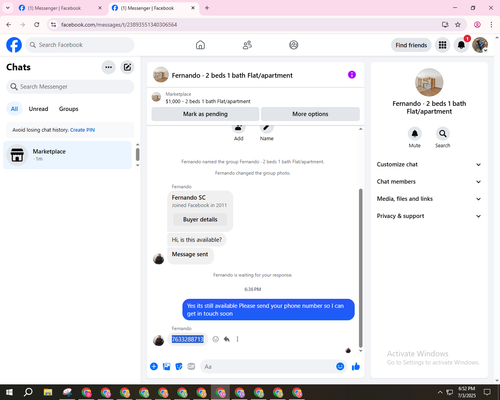Viewport: 500px width, 400px height.
Task: Expand Media, files and links section
Action: click(429, 199)
